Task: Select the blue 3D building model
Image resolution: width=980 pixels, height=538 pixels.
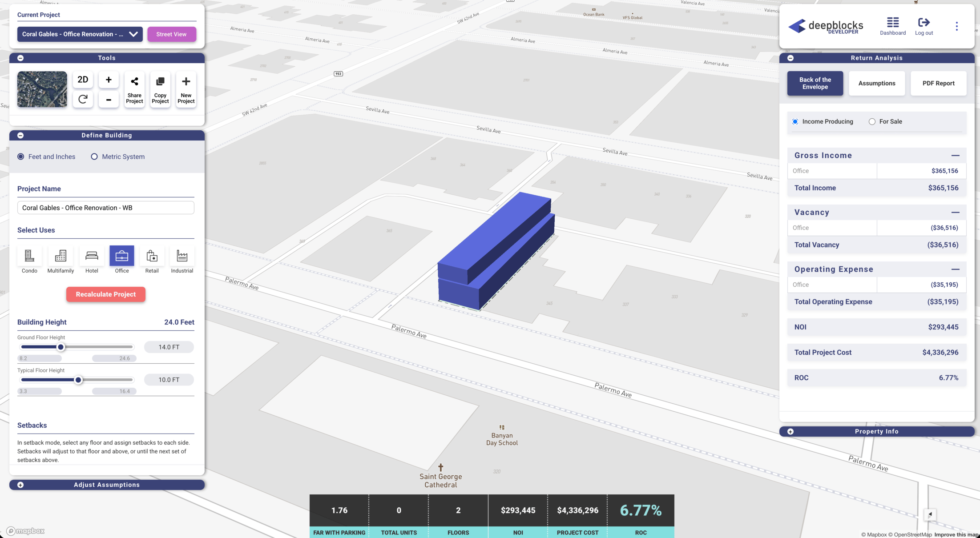Action: [496, 251]
